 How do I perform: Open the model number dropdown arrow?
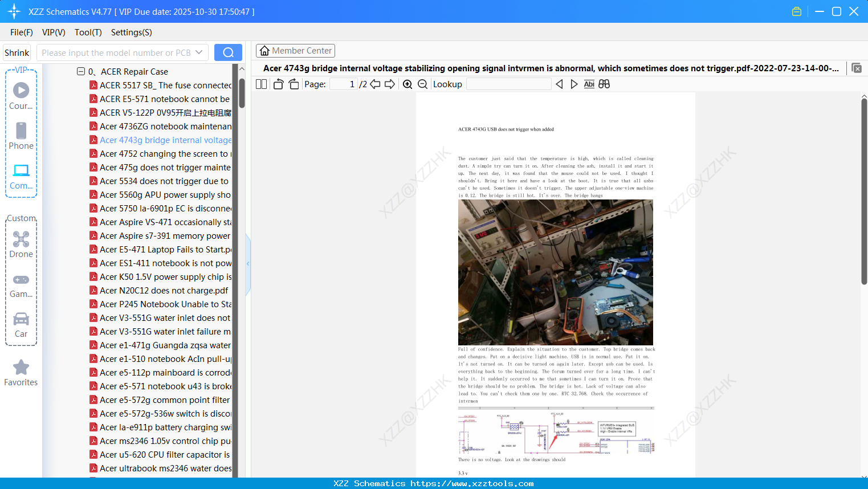click(199, 52)
